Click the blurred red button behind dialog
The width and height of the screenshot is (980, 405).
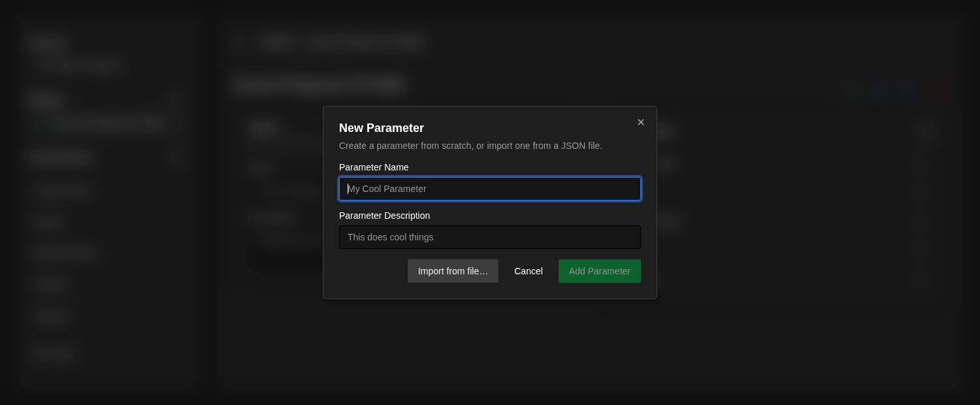(936, 89)
